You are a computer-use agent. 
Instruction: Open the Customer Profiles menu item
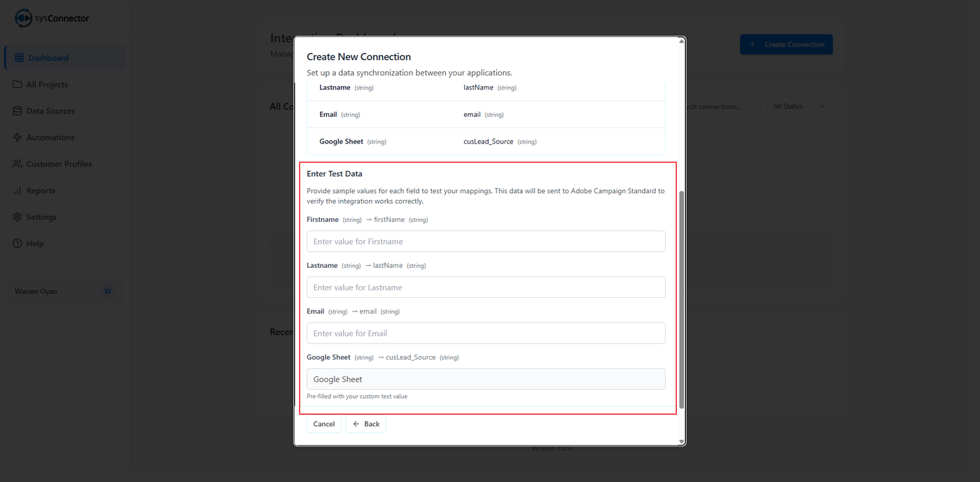point(59,164)
